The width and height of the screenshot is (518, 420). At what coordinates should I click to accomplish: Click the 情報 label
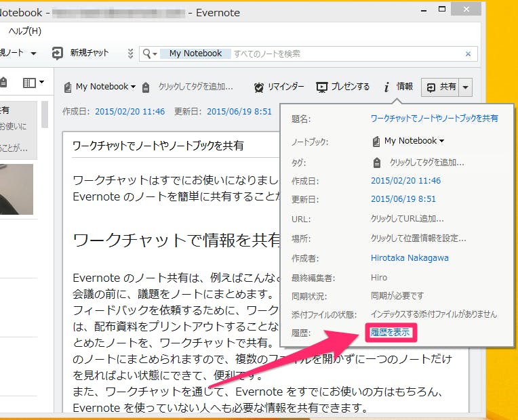(x=405, y=87)
